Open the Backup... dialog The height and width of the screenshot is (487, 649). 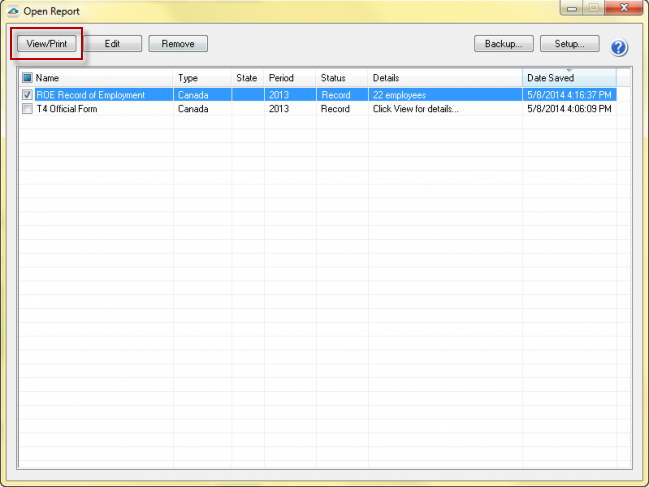[x=503, y=44]
